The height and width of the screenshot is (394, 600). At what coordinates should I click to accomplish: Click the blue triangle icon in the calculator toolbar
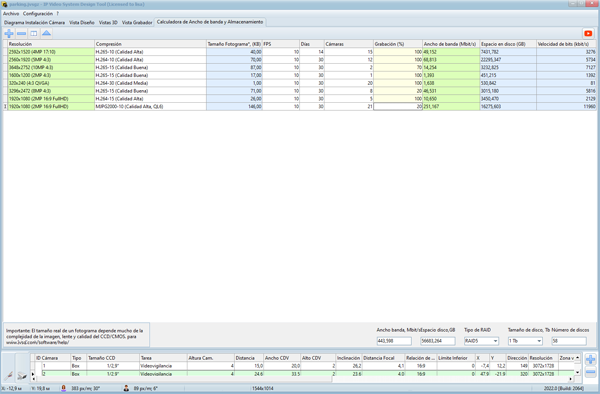[46, 33]
